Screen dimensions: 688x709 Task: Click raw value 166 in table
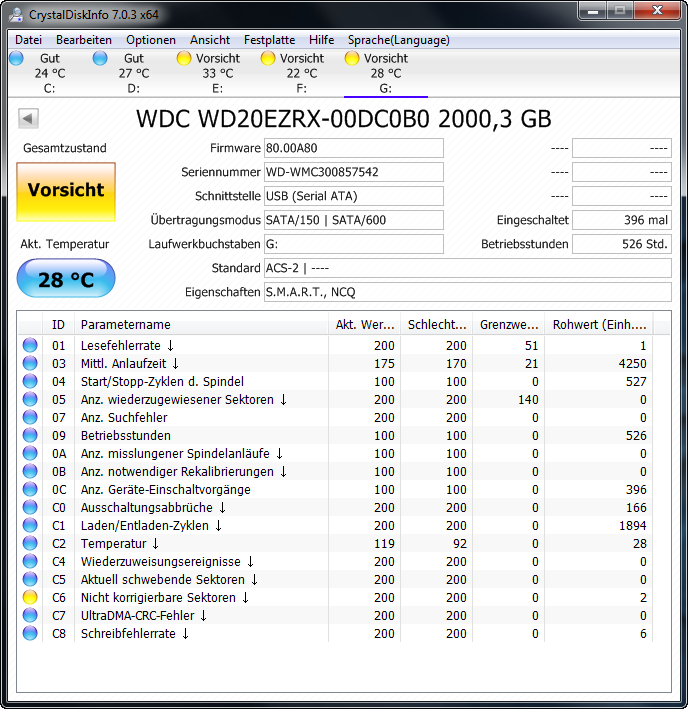636,507
